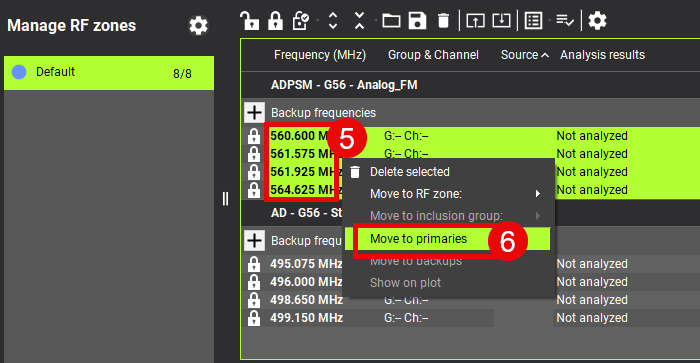Click Frequency (MHz) column header
The height and width of the screenshot is (363, 700).
pos(320,55)
